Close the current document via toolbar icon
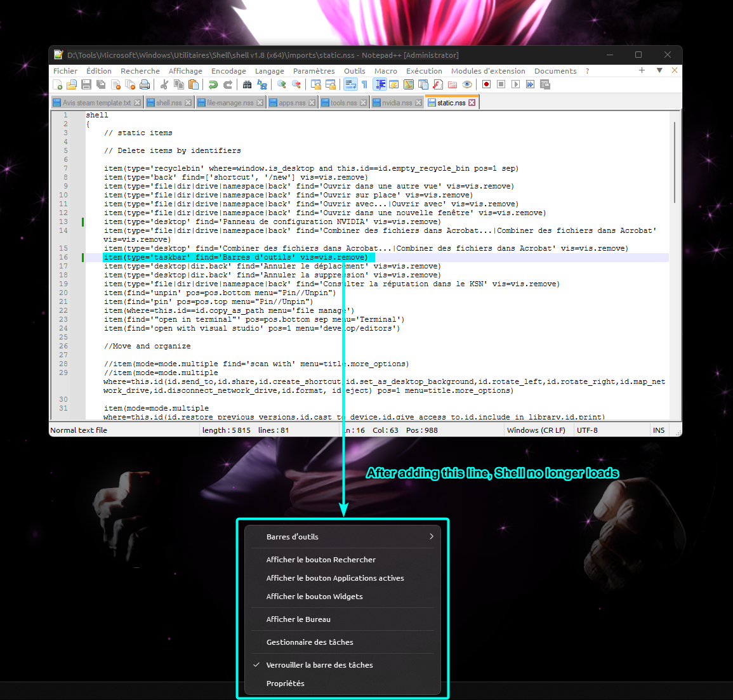The width and height of the screenshot is (733, 700). (116, 84)
